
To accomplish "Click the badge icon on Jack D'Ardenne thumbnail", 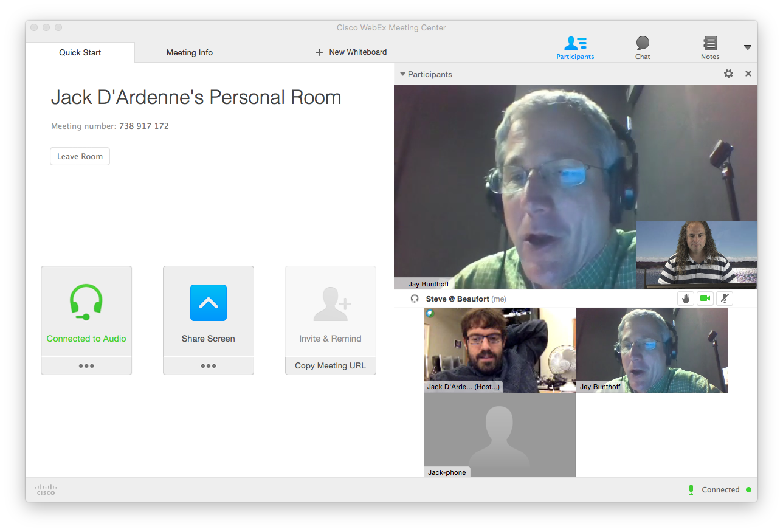I will pos(430,314).
